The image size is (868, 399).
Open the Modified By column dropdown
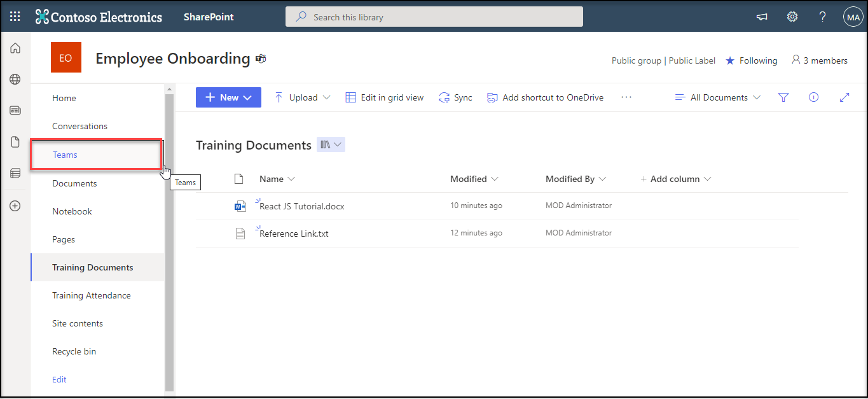[575, 179]
